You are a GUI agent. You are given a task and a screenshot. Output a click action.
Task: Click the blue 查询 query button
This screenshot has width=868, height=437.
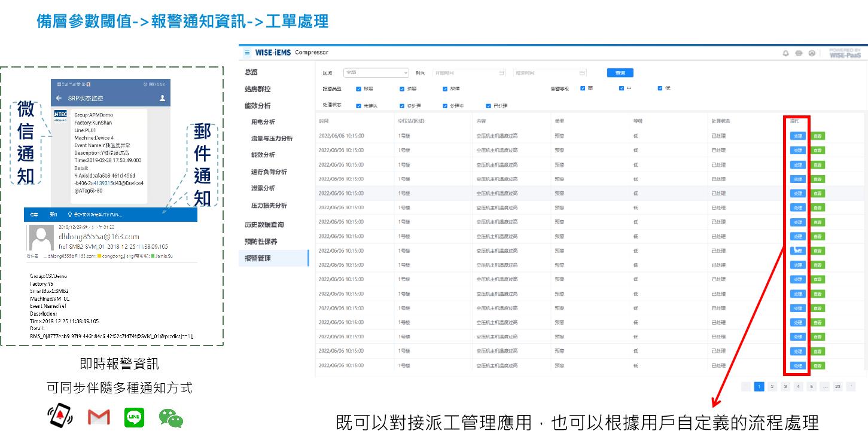point(620,73)
